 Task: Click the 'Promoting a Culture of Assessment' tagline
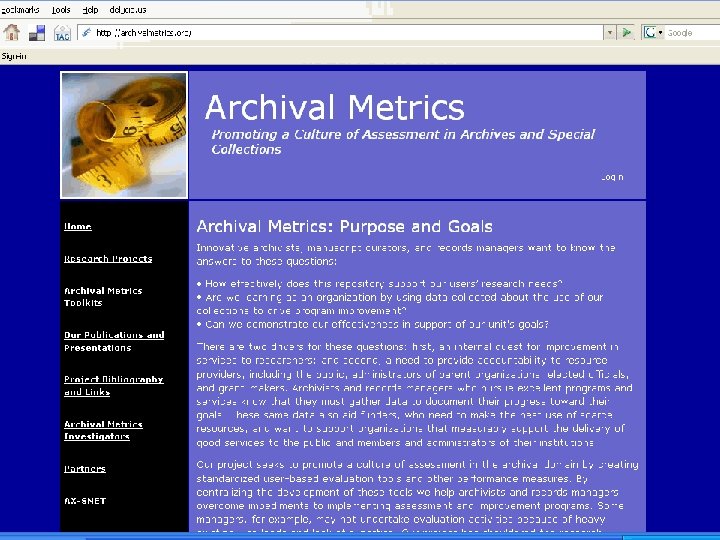[x=403, y=142]
